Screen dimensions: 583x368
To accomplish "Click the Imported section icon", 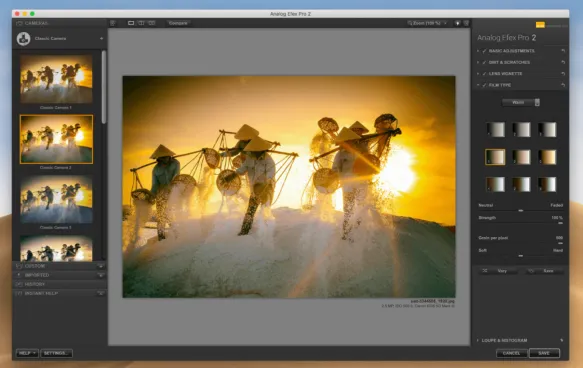I will [x=19, y=275].
